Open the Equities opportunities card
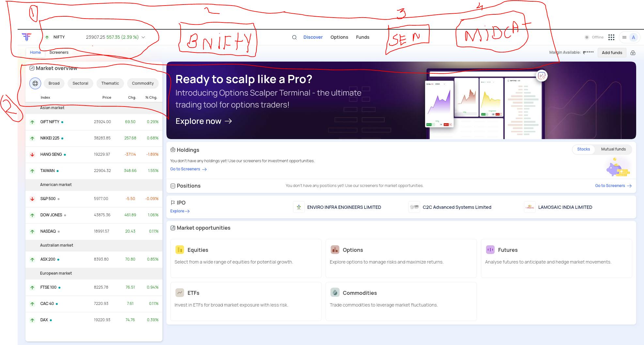644x345 pixels. [x=246, y=258]
